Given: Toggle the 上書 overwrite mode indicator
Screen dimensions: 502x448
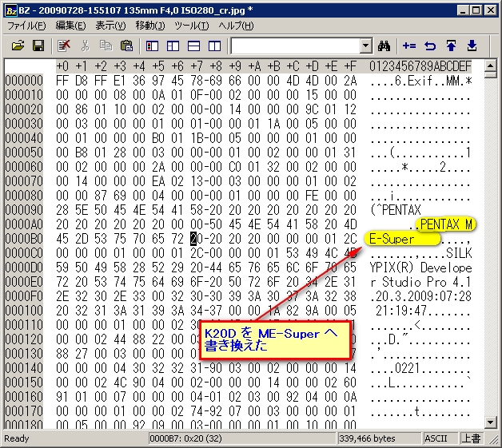Looking at the screenshot, I should (x=472, y=438).
